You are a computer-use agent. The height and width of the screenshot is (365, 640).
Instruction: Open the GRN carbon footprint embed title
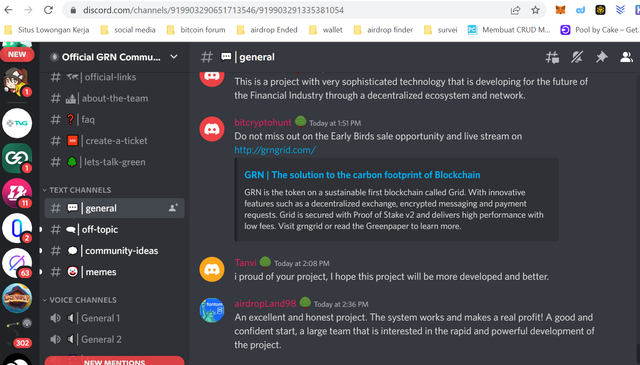(x=362, y=175)
